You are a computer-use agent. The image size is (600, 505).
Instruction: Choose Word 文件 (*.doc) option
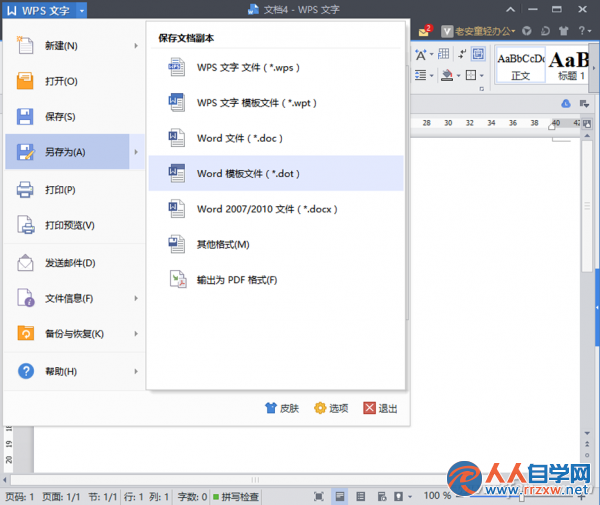point(276,138)
